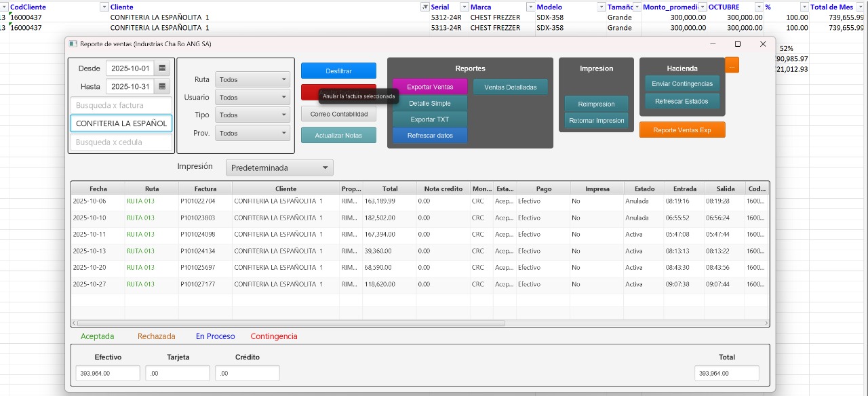The height and width of the screenshot is (396, 868).
Task: Open the Desde date calendar picker
Action: (162, 68)
